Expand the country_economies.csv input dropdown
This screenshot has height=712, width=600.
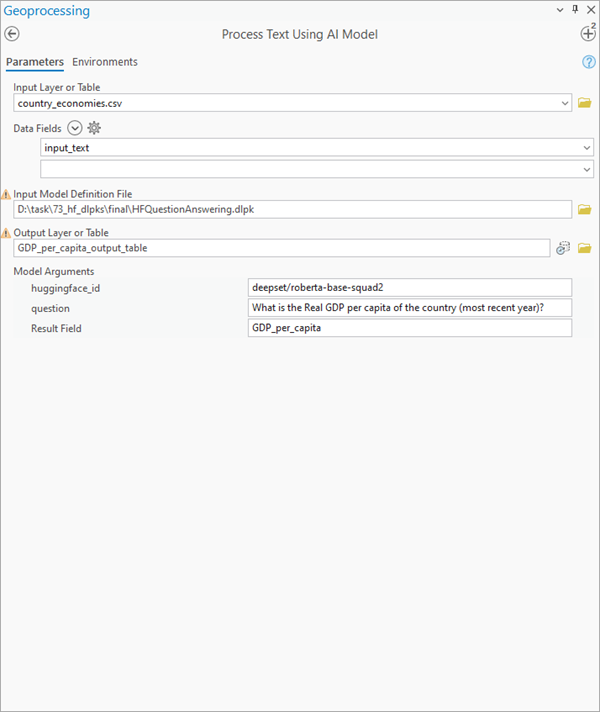click(x=566, y=103)
